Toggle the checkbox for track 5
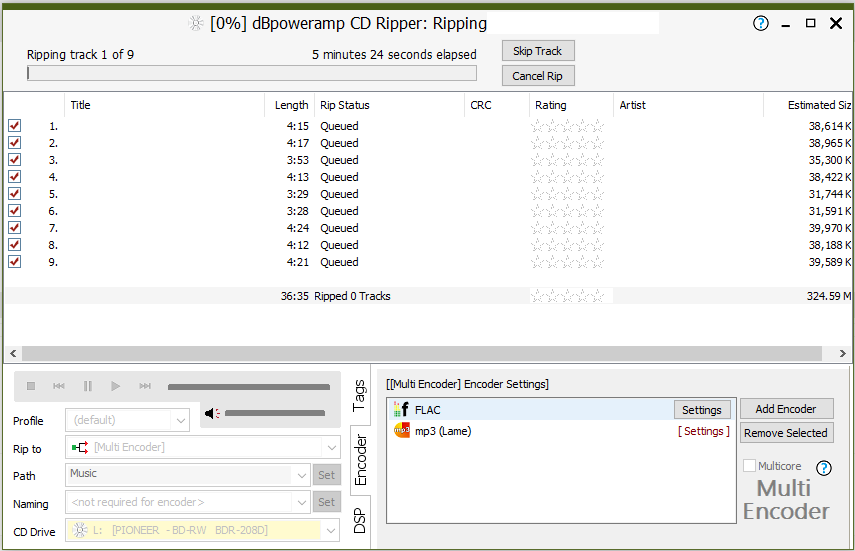Viewport: 855px width, 551px height. [x=15, y=194]
